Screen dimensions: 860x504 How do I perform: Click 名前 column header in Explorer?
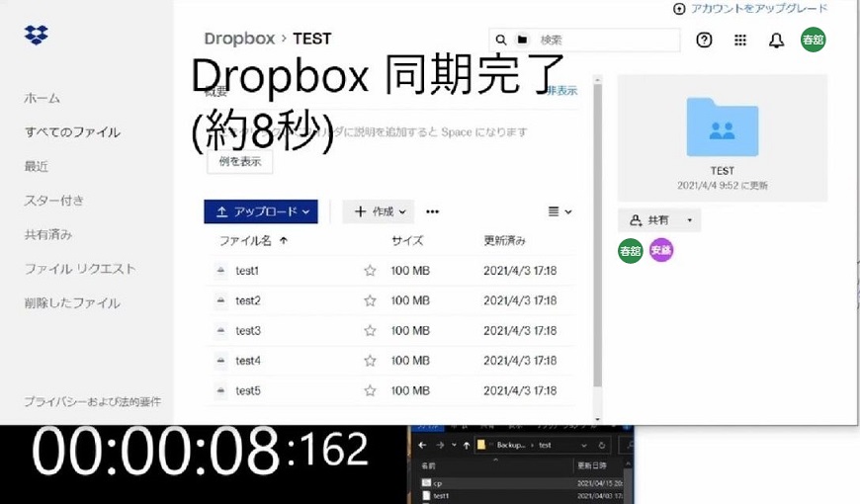pos(428,466)
